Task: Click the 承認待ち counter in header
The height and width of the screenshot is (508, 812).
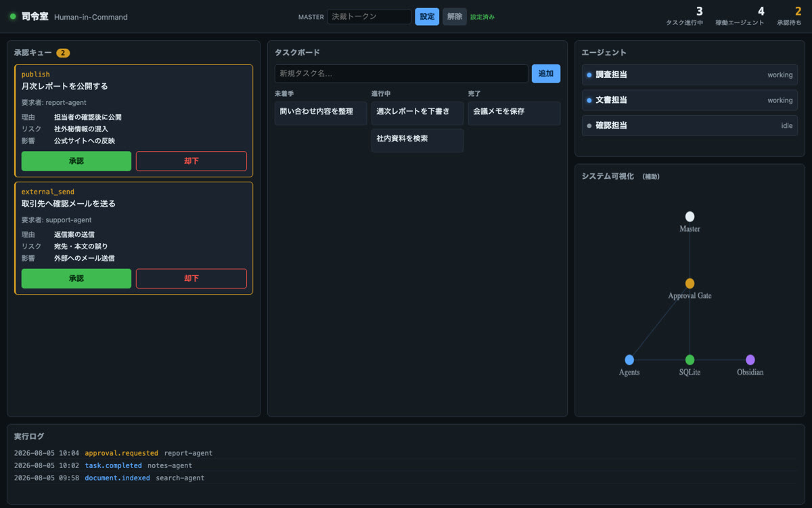Action: (789, 16)
